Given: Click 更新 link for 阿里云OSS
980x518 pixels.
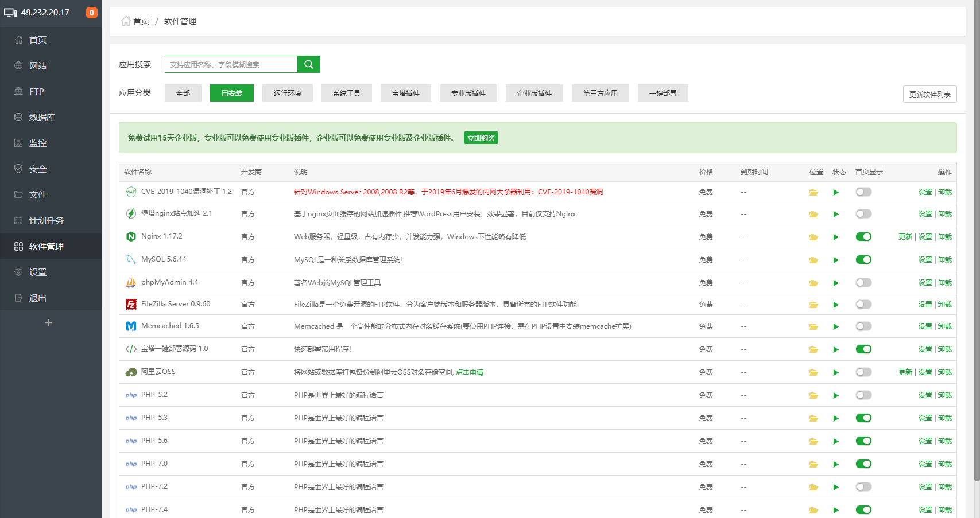Looking at the screenshot, I should [905, 372].
